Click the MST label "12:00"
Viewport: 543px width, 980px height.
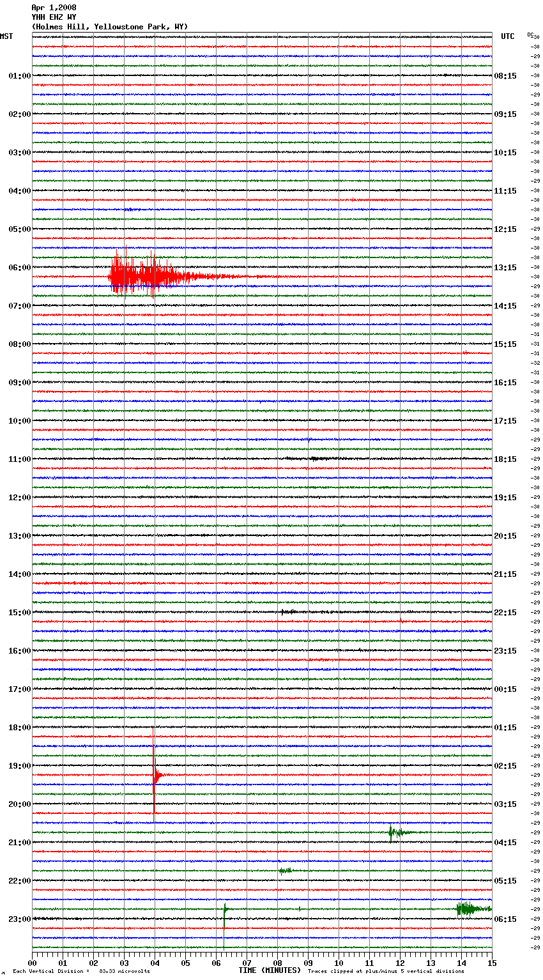click(20, 498)
